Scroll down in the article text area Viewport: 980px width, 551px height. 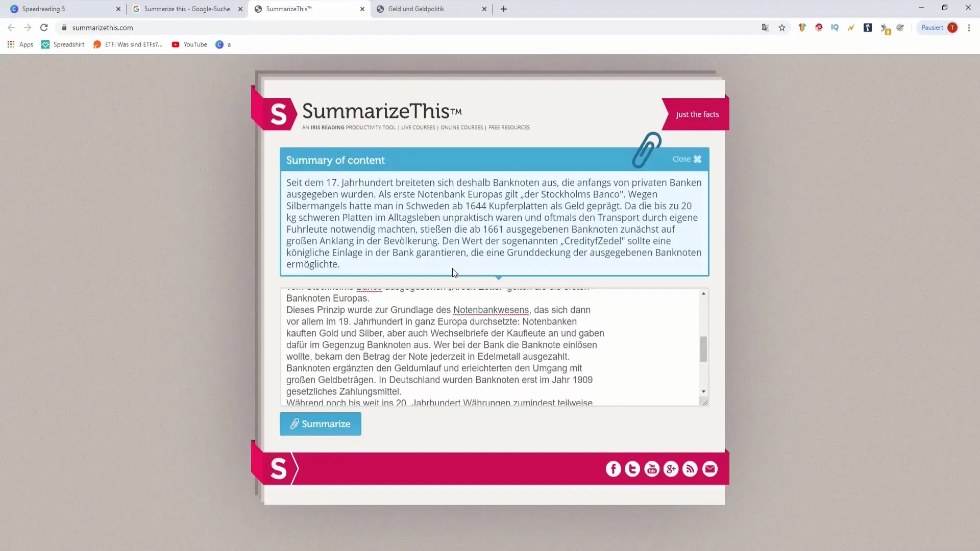(703, 391)
